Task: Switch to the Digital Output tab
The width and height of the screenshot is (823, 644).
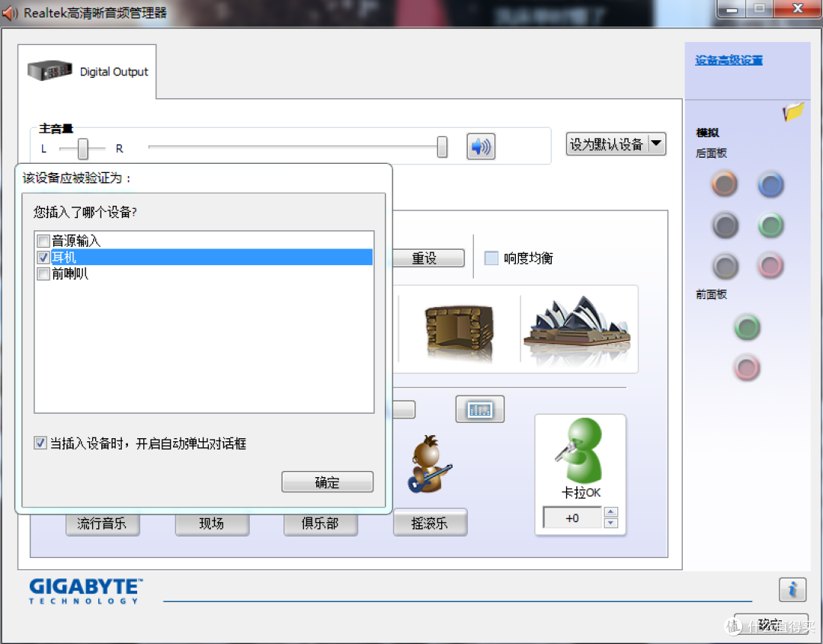Action: click(87, 72)
